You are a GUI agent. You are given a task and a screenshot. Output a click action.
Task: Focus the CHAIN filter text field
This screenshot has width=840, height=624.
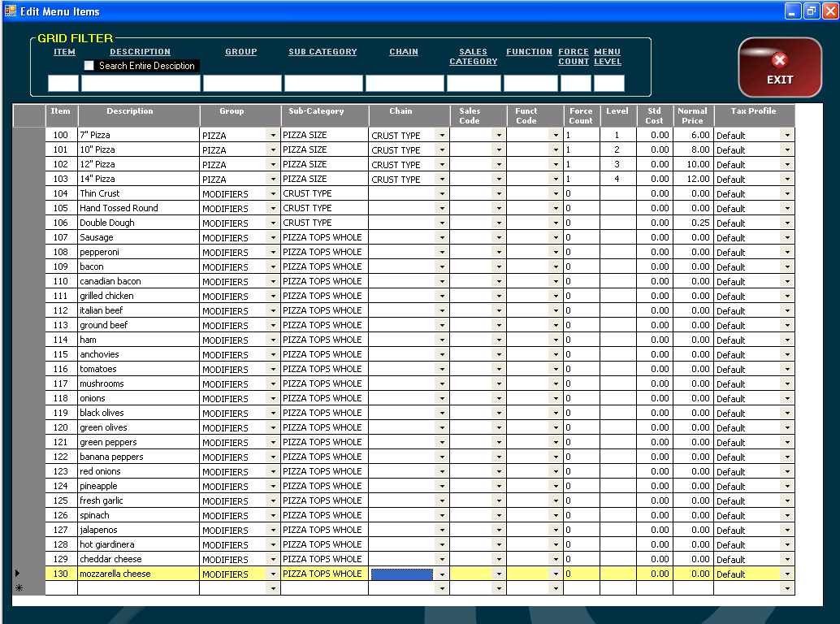tap(405, 83)
